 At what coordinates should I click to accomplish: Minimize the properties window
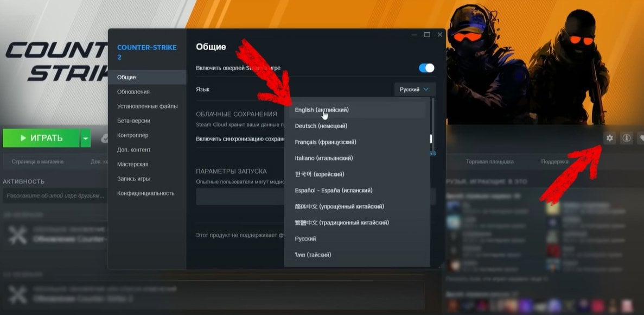tap(414, 35)
